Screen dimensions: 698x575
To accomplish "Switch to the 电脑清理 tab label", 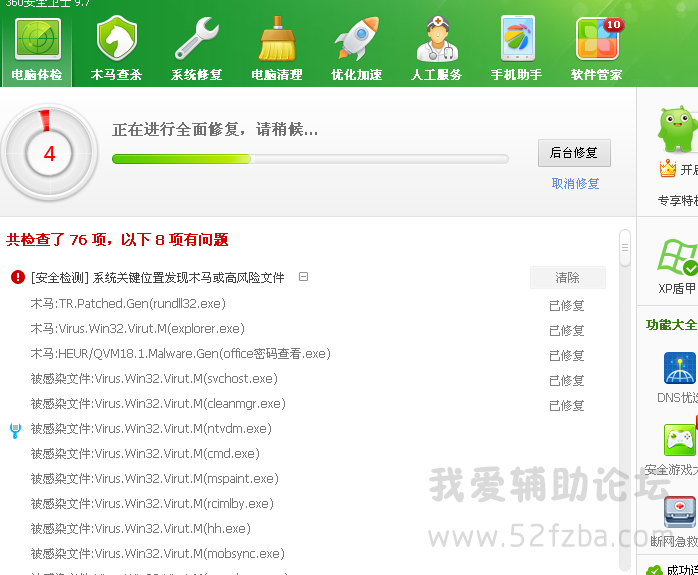I will pos(277,74).
